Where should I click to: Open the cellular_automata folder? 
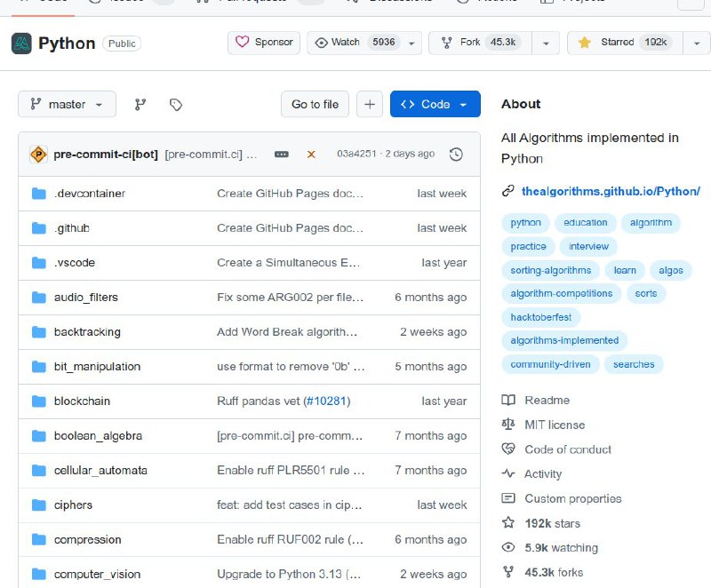[x=100, y=471]
